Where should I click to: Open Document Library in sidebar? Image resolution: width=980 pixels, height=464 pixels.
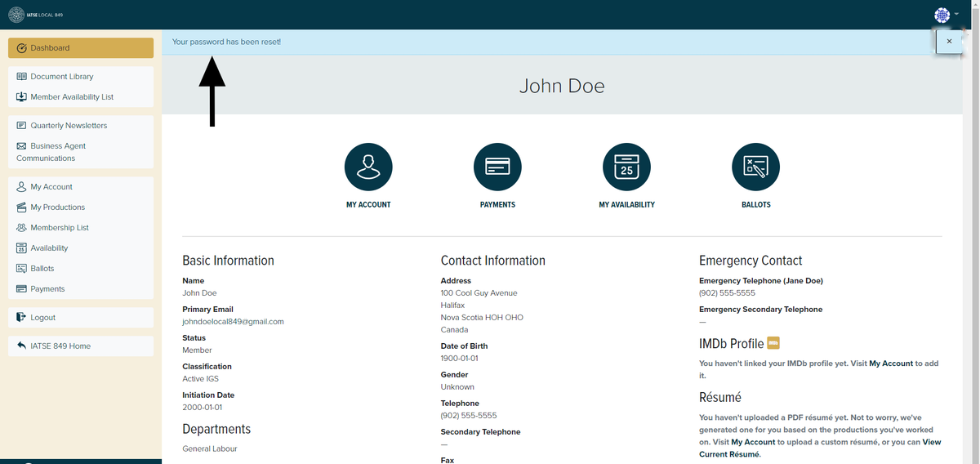click(81, 77)
